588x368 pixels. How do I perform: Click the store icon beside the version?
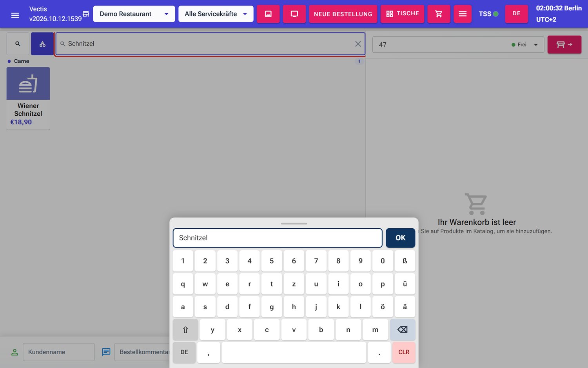[x=86, y=14]
